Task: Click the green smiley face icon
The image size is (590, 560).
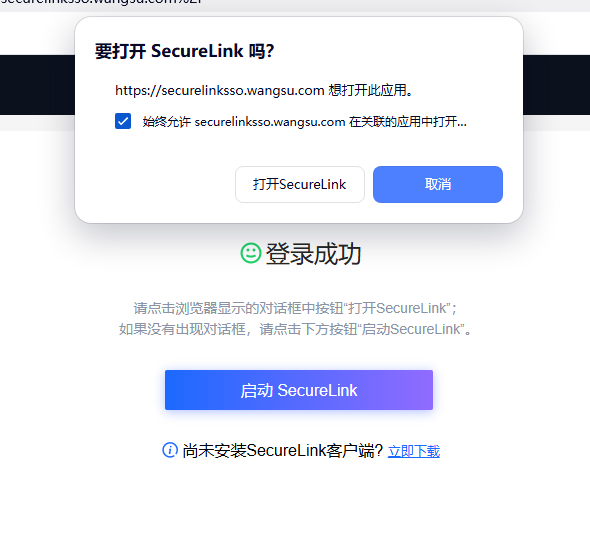Action: pos(251,253)
